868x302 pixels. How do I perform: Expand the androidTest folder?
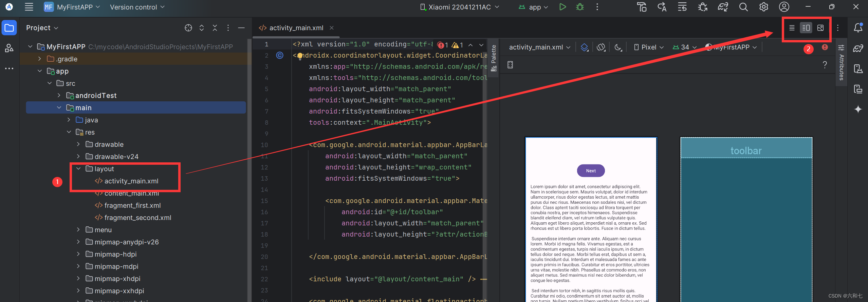[x=59, y=95]
